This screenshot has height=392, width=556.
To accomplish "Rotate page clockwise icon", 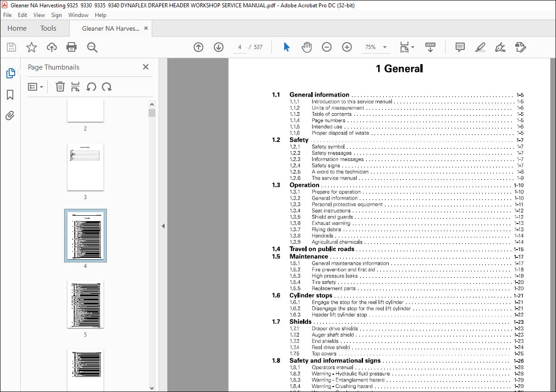I will 107,87.
